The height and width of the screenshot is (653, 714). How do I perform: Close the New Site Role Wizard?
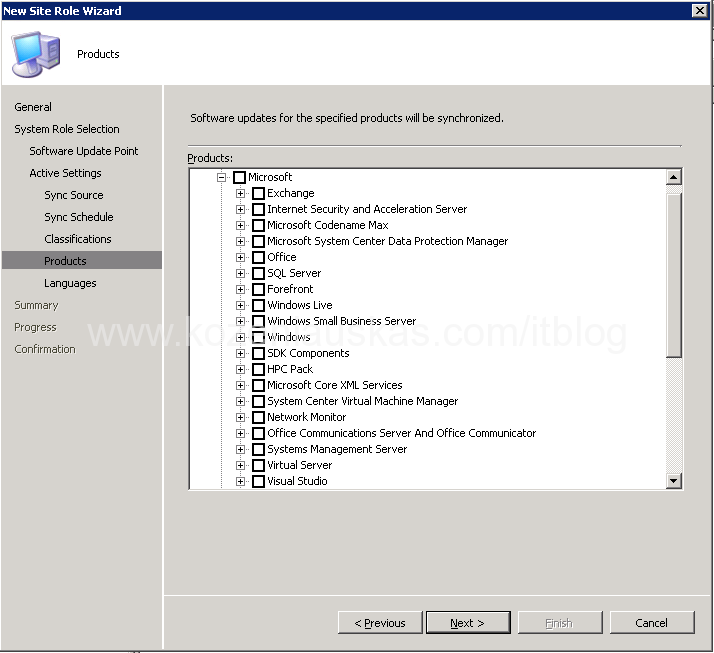699,10
